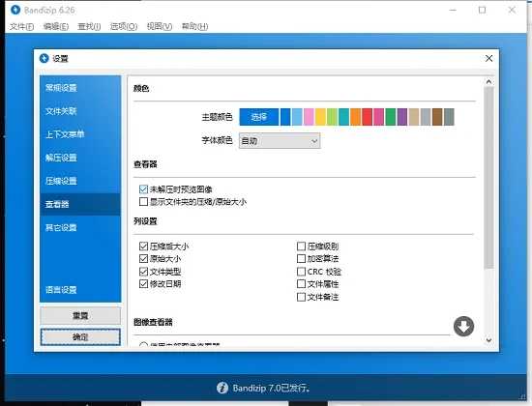Pick the orange theme color swatch

[356, 117]
